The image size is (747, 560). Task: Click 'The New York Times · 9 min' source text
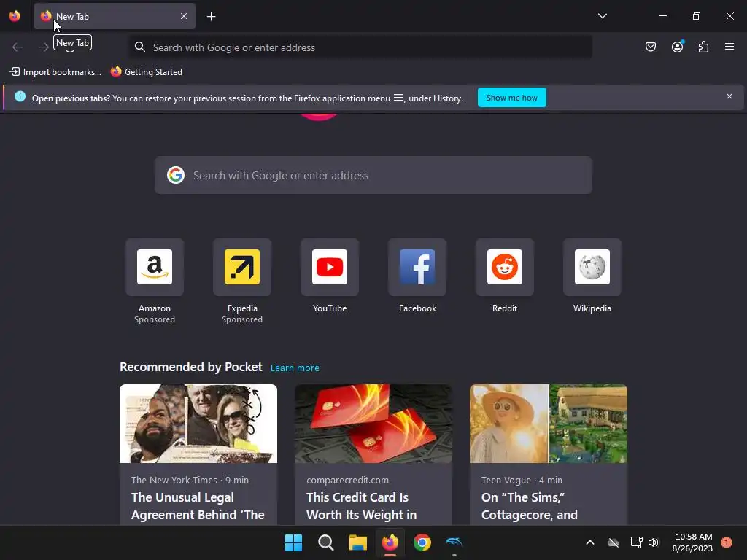pos(190,480)
